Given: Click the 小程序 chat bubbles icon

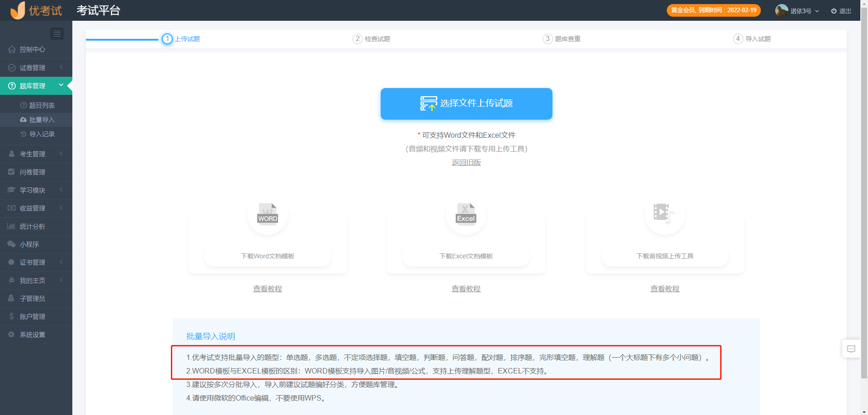Looking at the screenshot, I should [11, 244].
